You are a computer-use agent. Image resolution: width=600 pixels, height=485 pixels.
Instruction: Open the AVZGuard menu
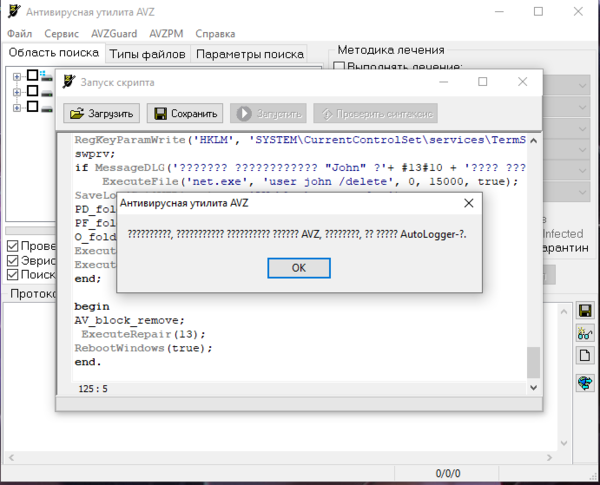pyautogui.click(x=114, y=34)
